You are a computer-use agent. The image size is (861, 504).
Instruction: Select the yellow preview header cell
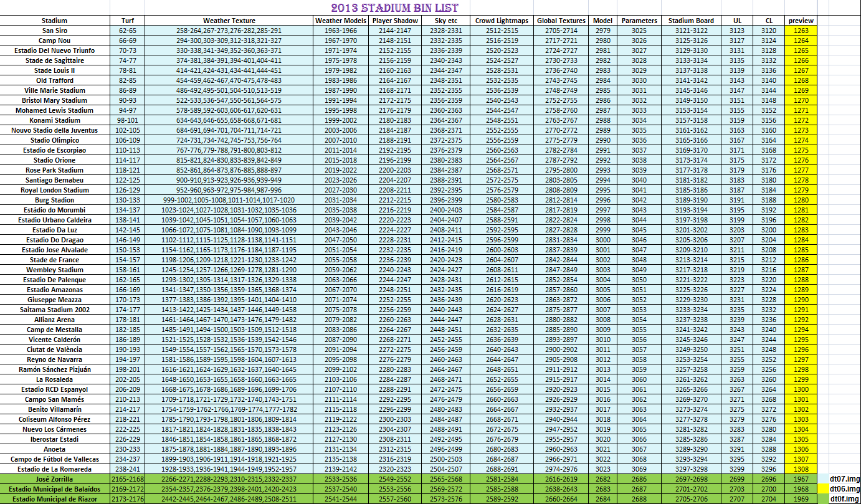[801, 21]
